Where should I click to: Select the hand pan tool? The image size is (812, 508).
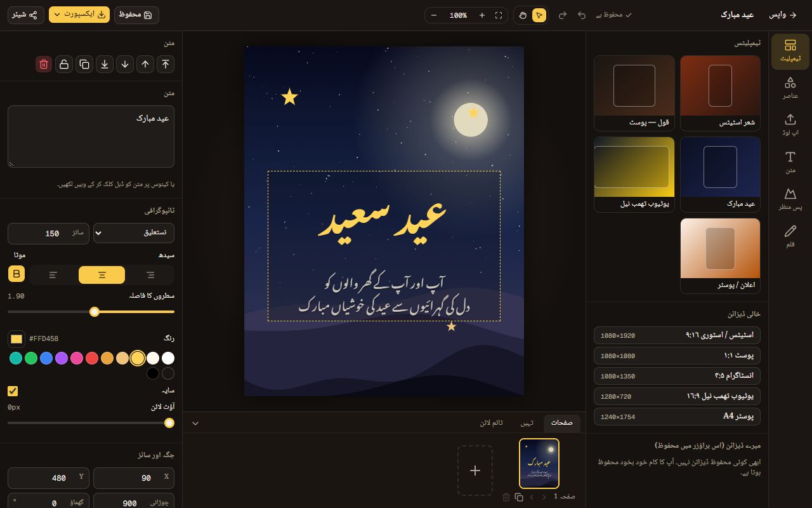(523, 15)
